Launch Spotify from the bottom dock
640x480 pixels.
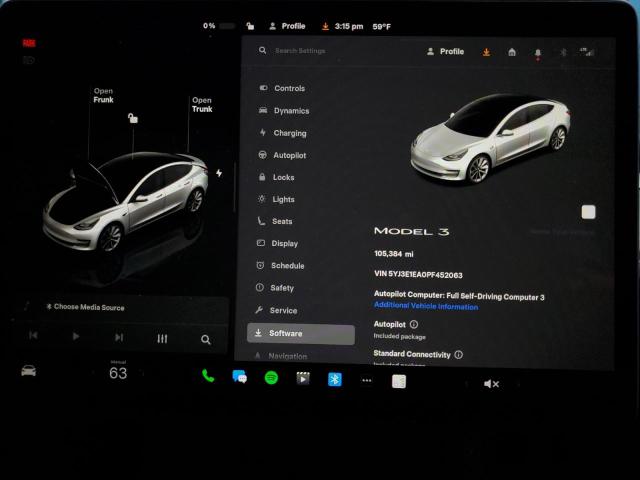[x=271, y=378]
